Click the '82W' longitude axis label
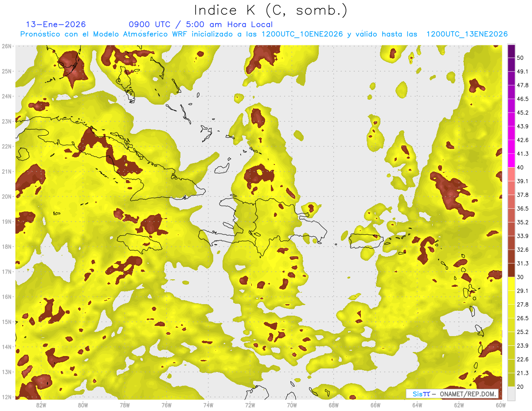The image size is (532, 411). click(41, 405)
